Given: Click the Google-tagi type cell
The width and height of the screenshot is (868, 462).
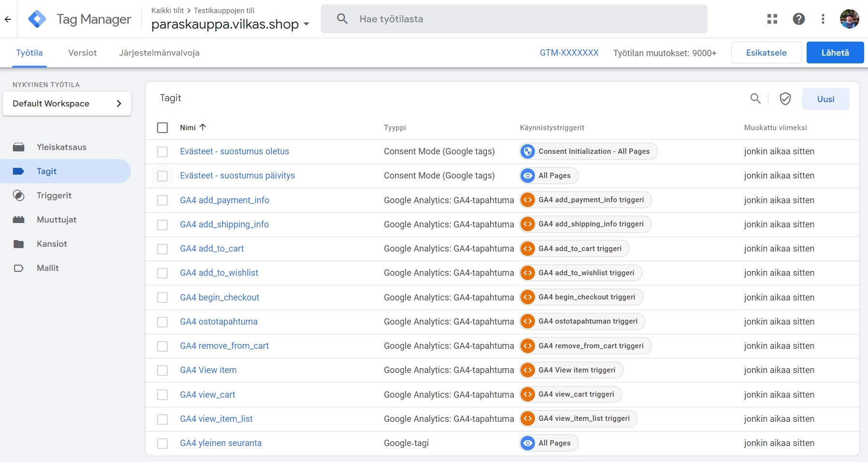Looking at the screenshot, I should 406,443.
